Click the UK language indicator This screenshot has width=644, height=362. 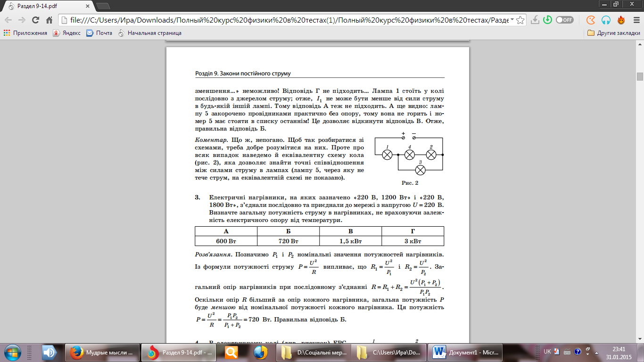click(547, 352)
